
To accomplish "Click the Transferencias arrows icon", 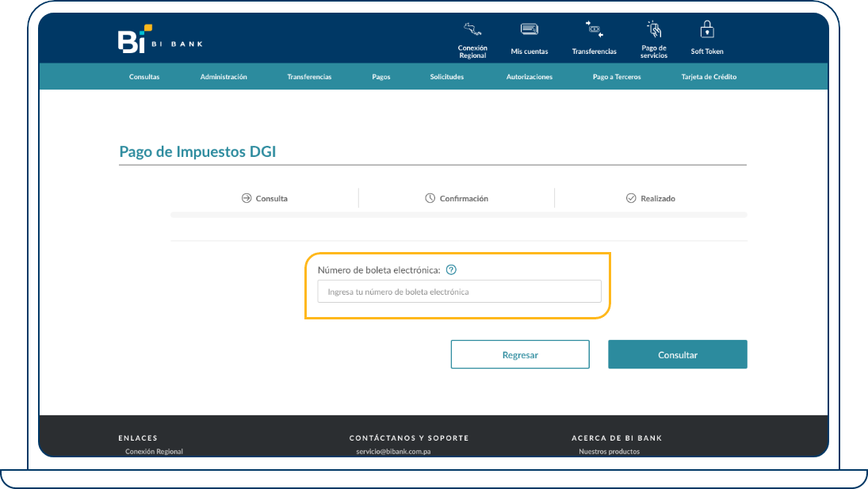I will click(594, 30).
